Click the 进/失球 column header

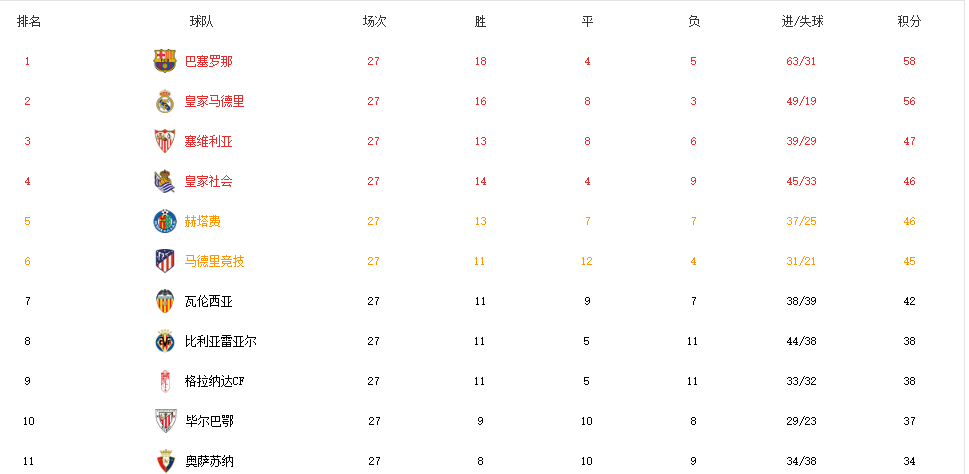(802, 22)
